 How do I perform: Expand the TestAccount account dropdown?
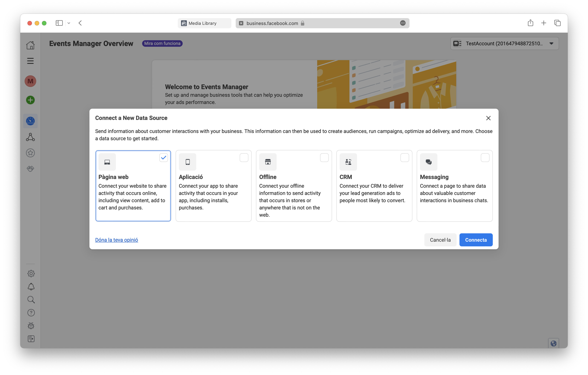coord(551,43)
